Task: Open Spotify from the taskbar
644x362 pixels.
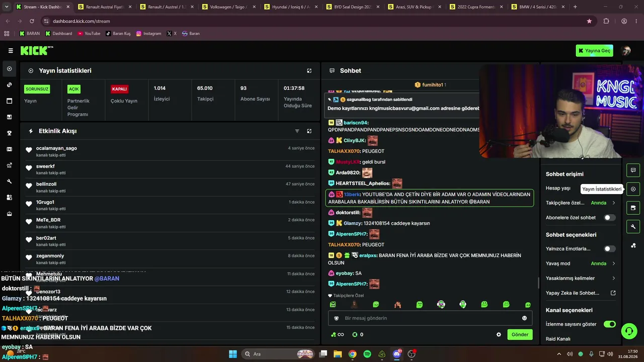Action: [x=367, y=354]
